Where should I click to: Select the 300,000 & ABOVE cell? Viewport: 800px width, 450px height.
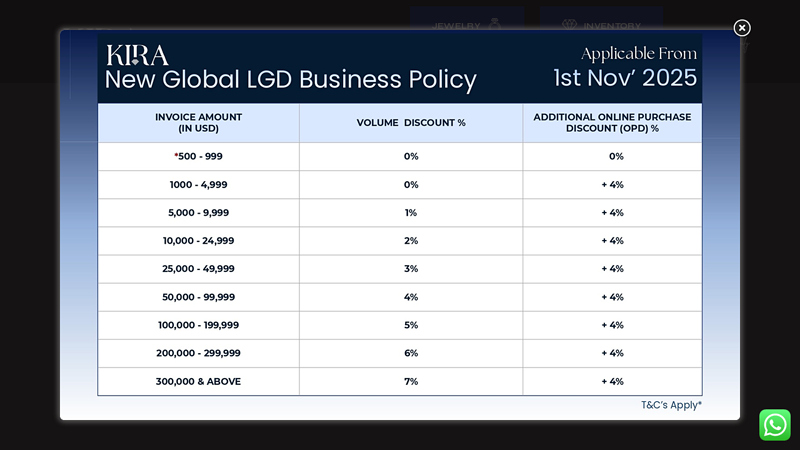pyautogui.click(x=198, y=382)
